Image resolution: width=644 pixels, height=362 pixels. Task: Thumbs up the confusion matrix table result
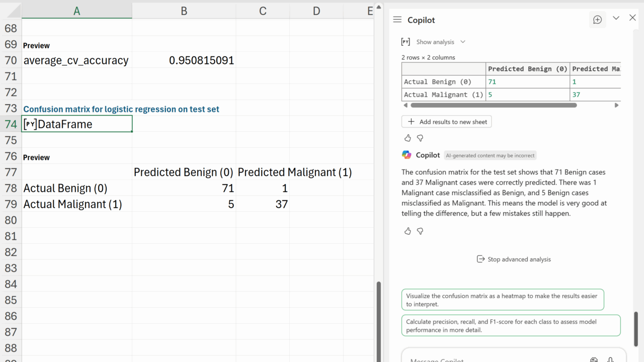coord(408,138)
